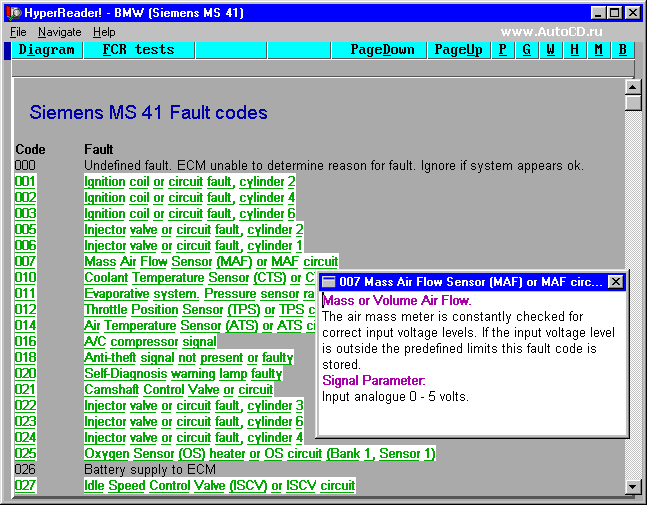The width and height of the screenshot is (647, 505).
Task: Click the W toolbar button
Action: [x=550, y=50]
